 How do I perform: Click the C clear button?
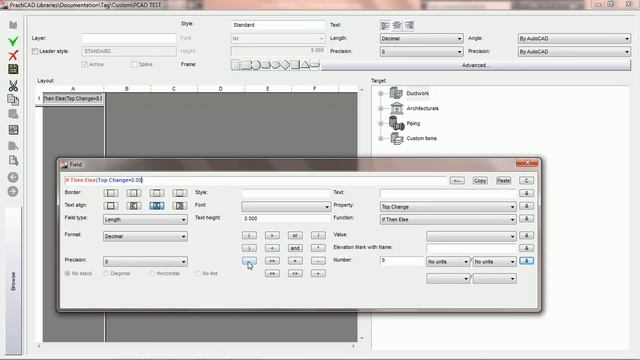click(x=527, y=180)
